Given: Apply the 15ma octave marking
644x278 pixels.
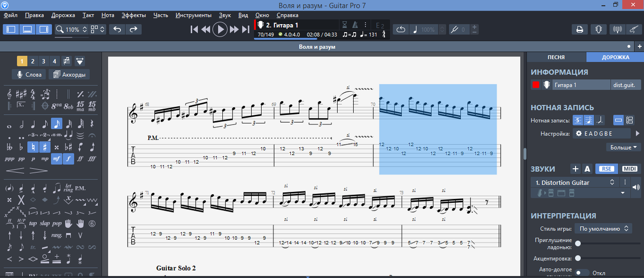Looking at the screenshot, I should click(80, 106).
